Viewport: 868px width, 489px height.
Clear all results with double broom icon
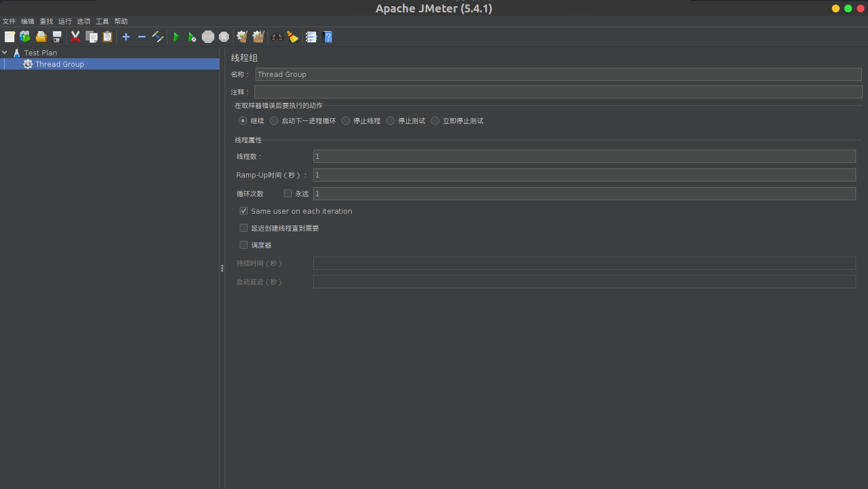[x=258, y=37]
